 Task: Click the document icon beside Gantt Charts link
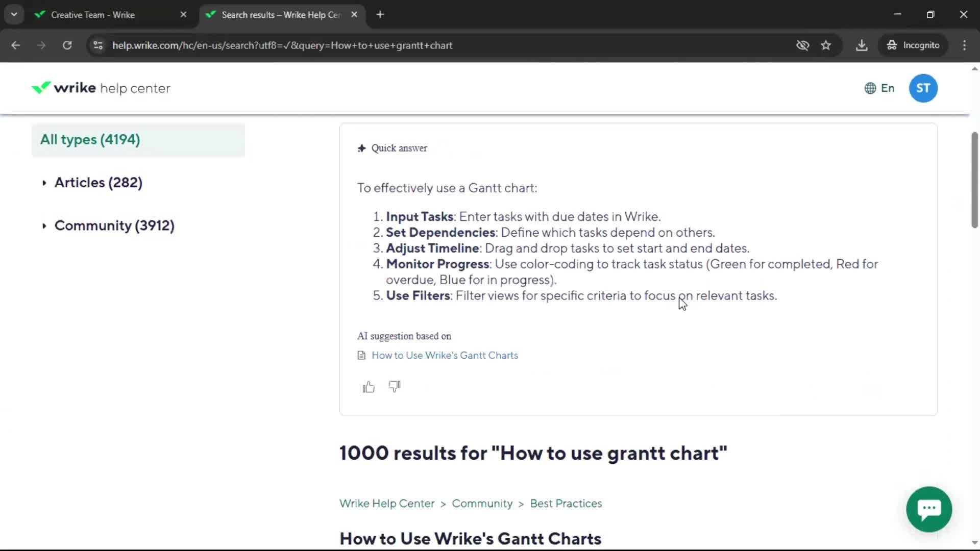click(x=361, y=356)
